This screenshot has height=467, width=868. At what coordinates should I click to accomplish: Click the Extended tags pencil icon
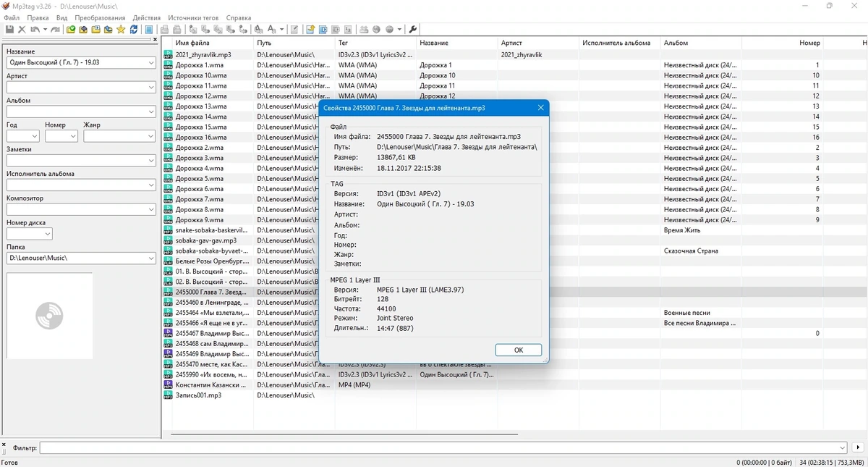294,29
